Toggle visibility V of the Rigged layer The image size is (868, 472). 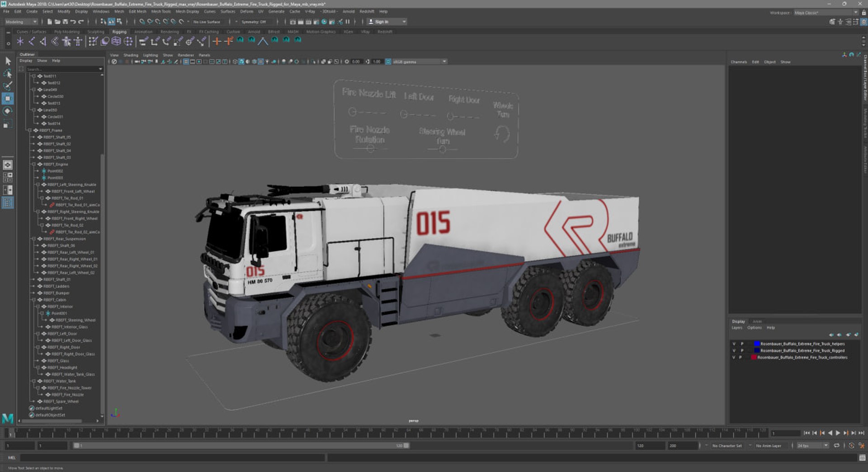[734, 350]
